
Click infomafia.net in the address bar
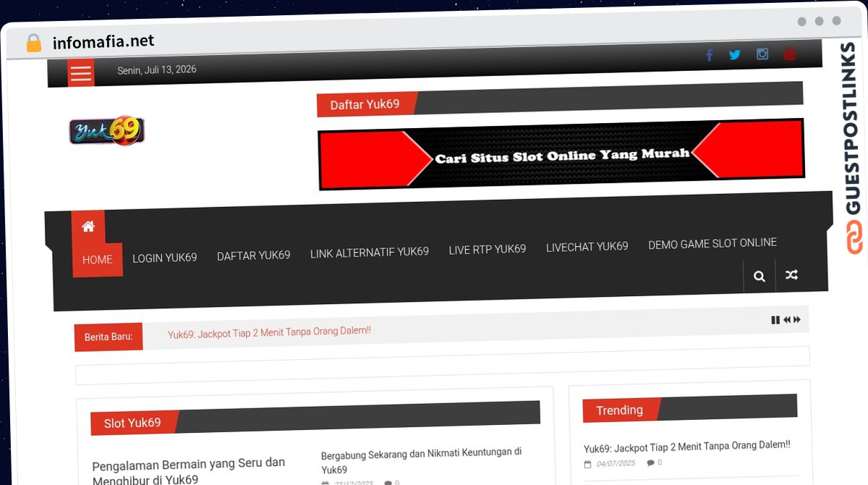(103, 42)
